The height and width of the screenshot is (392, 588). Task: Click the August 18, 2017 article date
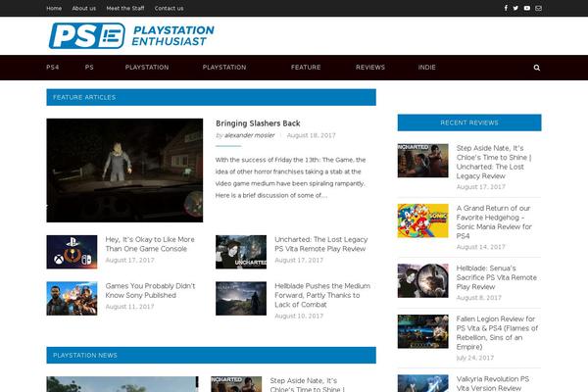click(x=312, y=135)
